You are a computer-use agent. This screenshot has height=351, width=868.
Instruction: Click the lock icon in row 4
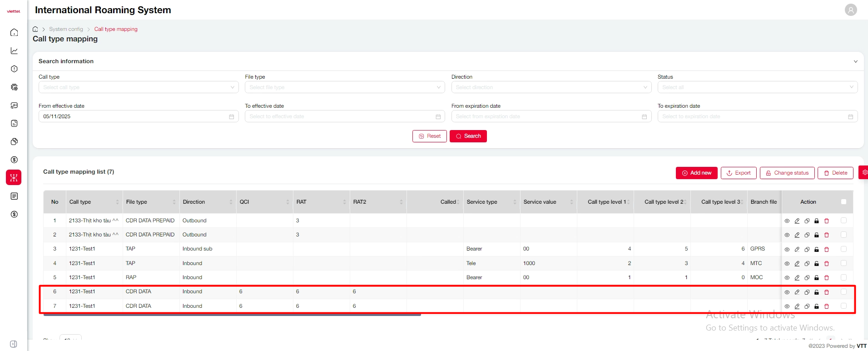[817, 263]
